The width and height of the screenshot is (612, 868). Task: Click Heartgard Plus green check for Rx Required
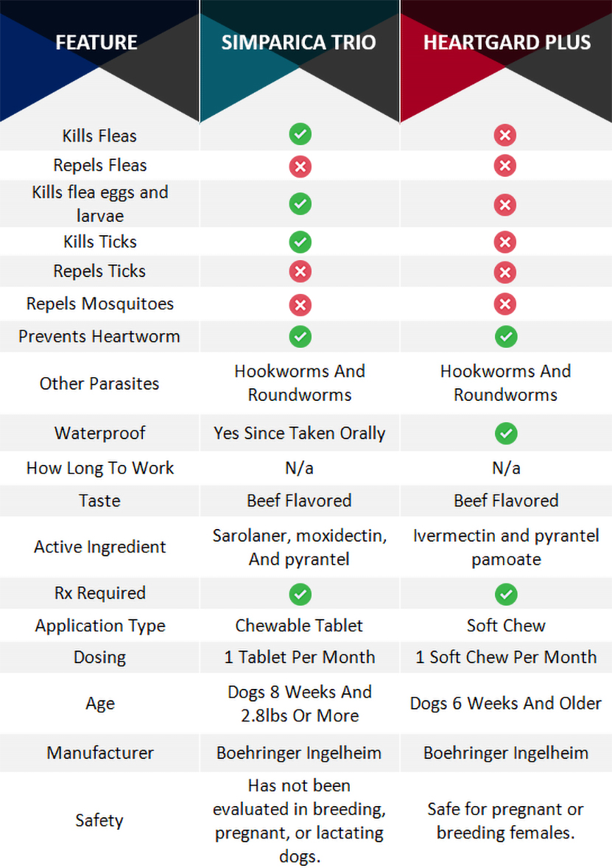tap(505, 594)
